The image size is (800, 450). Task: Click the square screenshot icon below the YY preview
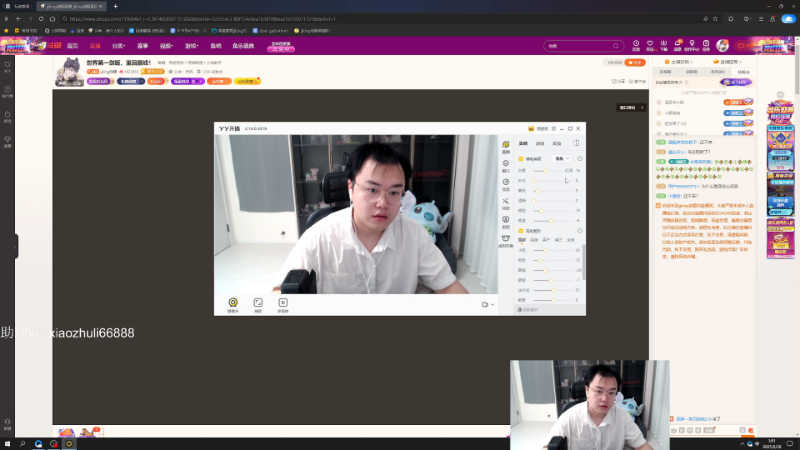258,305
